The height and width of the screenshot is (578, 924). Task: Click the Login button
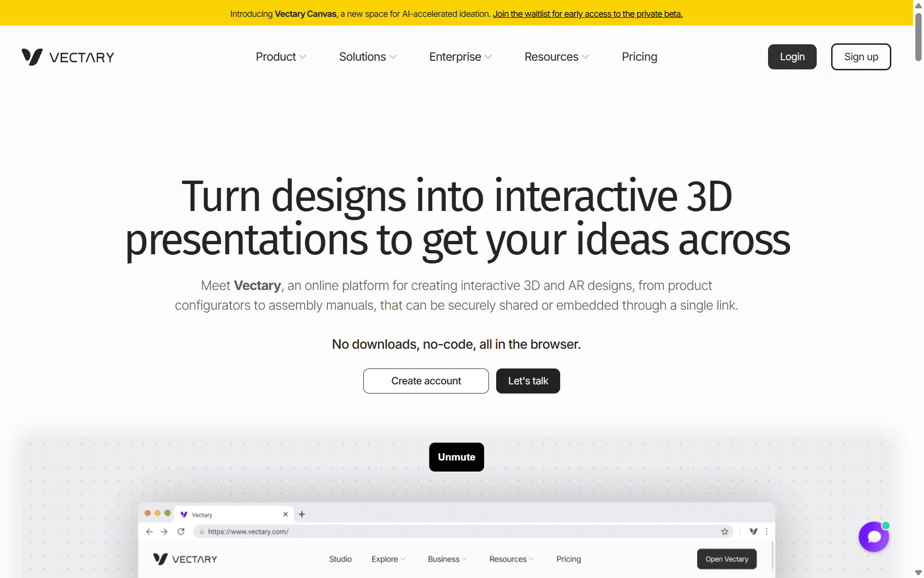pos(792,57)
